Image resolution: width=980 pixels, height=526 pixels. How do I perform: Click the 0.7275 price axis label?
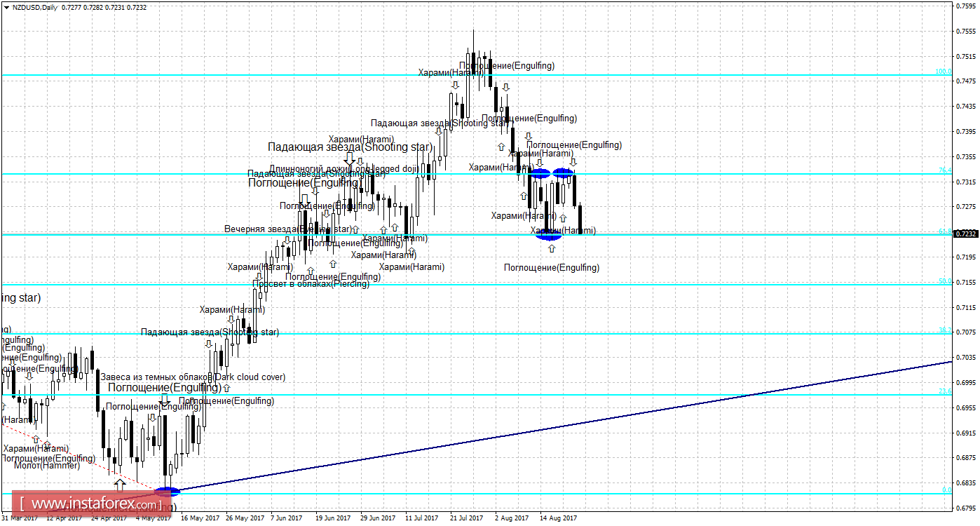pyautogui.click(x=965, y=207)
